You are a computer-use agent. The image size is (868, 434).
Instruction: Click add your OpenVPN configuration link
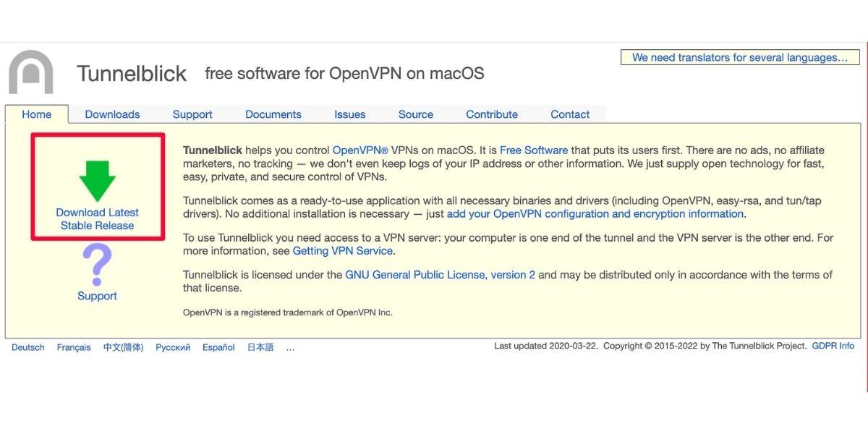595,214
